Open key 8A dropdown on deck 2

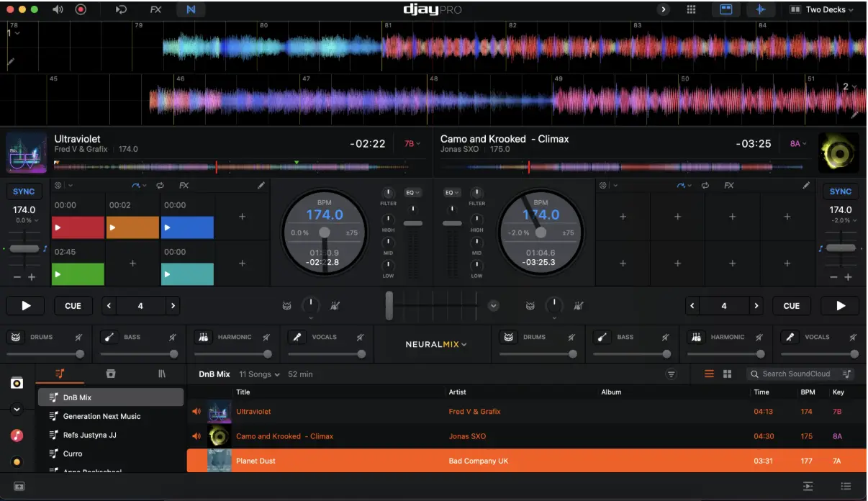tap(797, 144)
